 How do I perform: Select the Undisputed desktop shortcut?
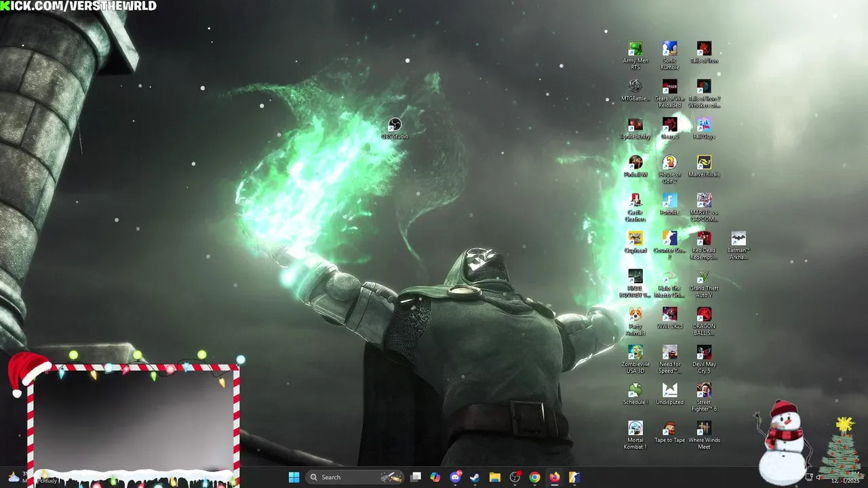(x=670, y=394)
